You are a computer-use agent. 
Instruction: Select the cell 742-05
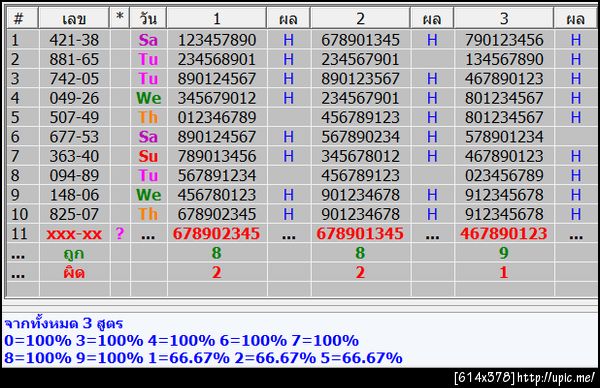74,79
